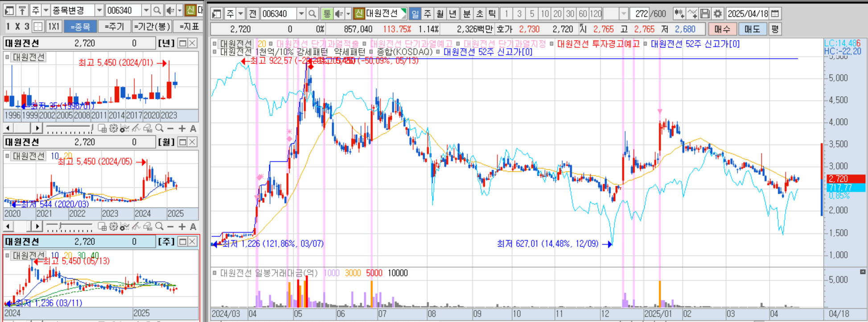Image resolution: width=868 pixels, height=322 pixels.
Task: Click the 2025/04/18 date field
Action: pos(748,14)
